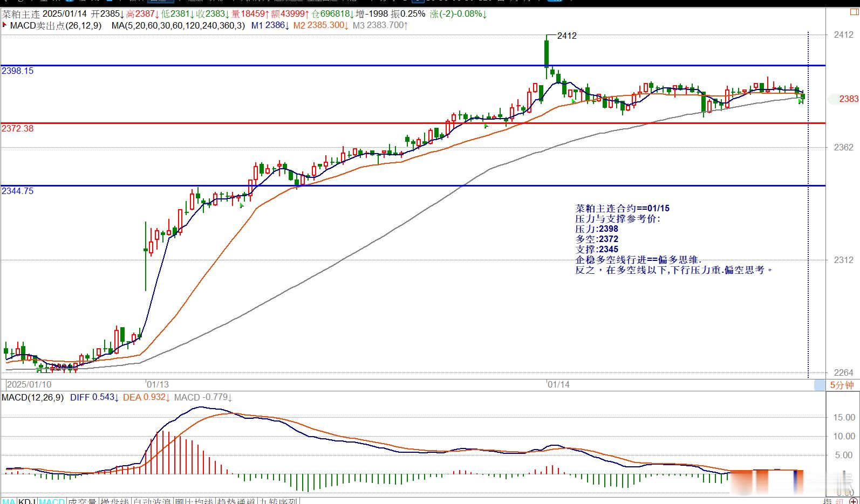Viewport: 860px width, 504px height.
Task: Open the 顾比均线 tab
Action: (x=194, y=501)
